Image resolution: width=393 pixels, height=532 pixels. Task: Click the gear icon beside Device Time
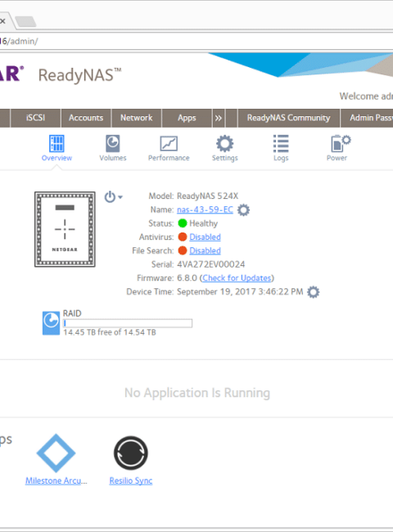click(x=313, y=292)
